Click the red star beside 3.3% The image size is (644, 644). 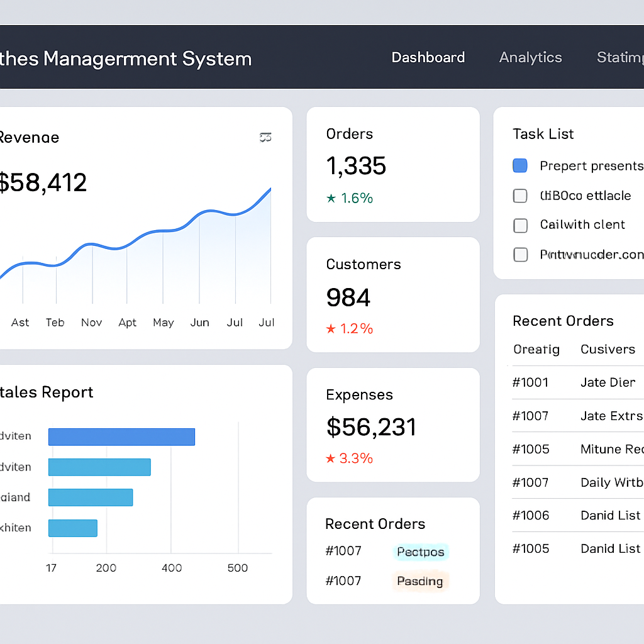click(331, 458)
